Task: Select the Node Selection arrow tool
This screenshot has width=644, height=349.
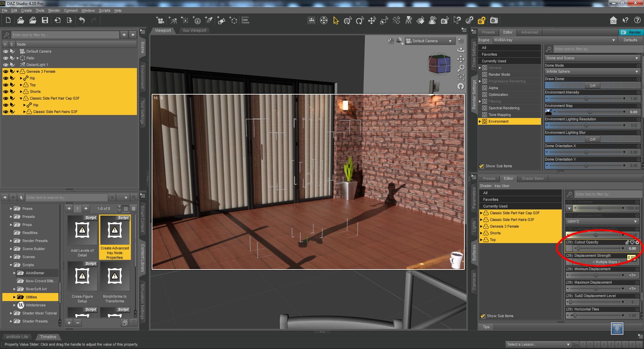Action: point(336,20)
